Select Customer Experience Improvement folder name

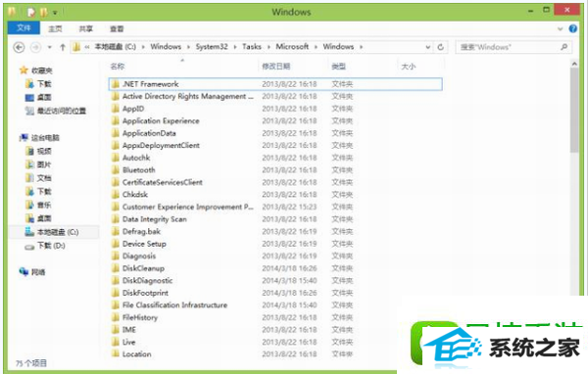coord(188,207)
